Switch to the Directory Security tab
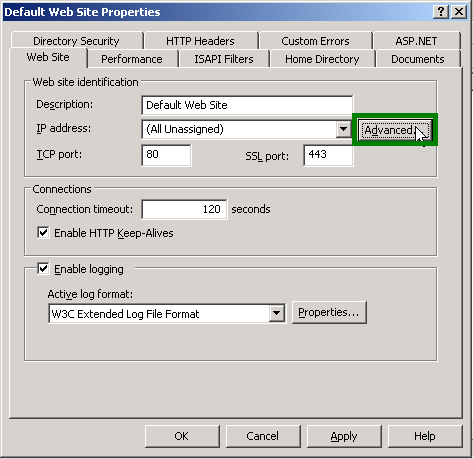 pos(76,41)
